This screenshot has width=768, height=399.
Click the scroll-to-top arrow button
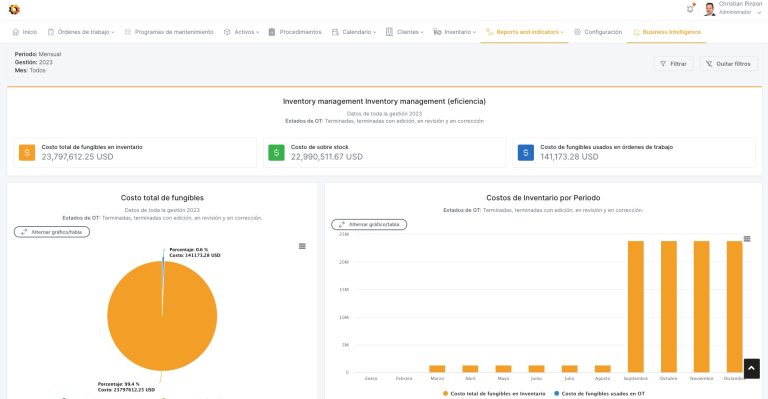752,369
